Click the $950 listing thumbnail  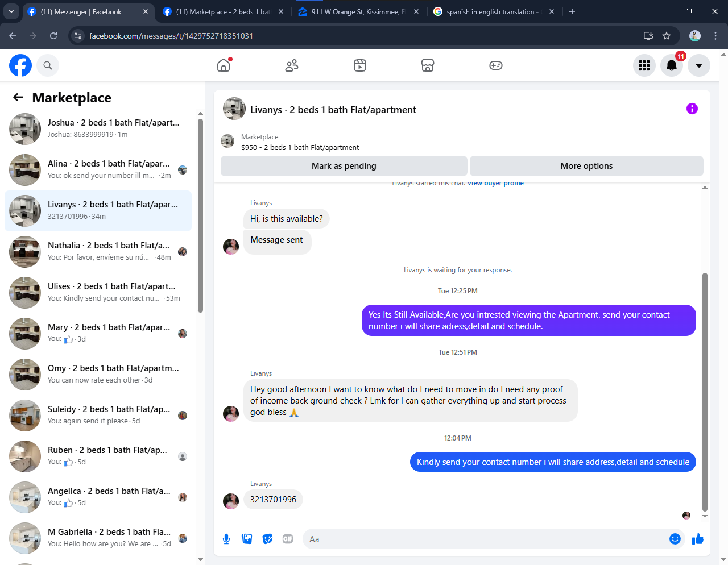pos(227,141)
